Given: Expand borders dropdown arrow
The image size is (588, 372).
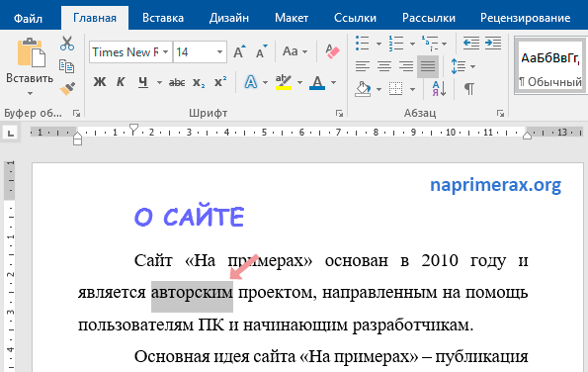Looking at the screenshot, I should click(x=412, y=89).
